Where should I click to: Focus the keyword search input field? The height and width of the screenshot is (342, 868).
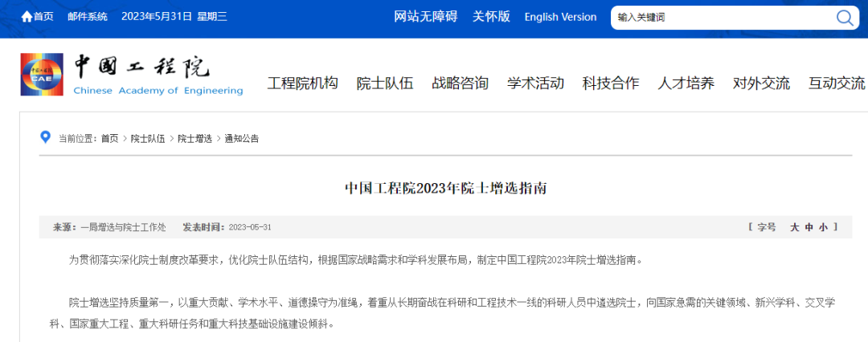click(719, 18)
